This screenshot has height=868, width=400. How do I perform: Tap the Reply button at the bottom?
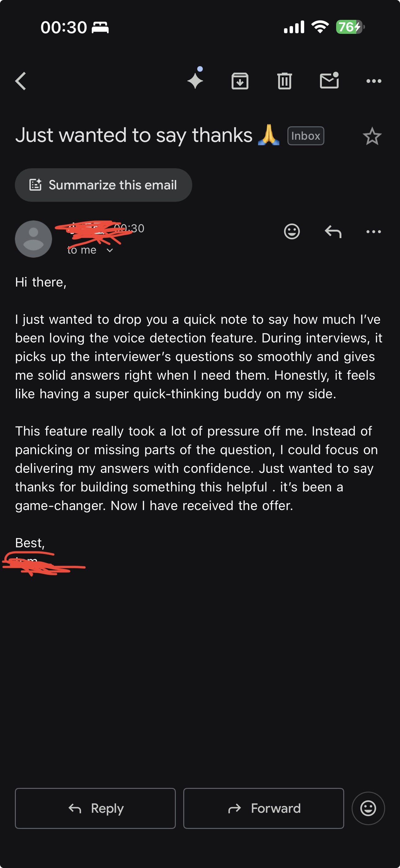tap(95, 808)
